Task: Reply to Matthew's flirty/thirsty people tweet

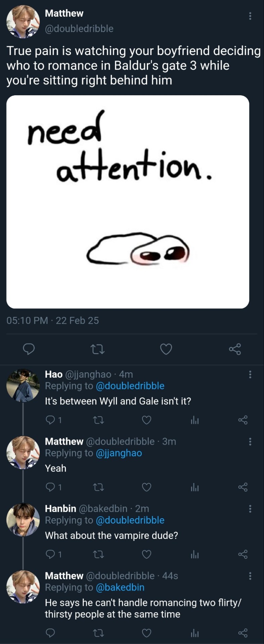Action: coord(50,633)
